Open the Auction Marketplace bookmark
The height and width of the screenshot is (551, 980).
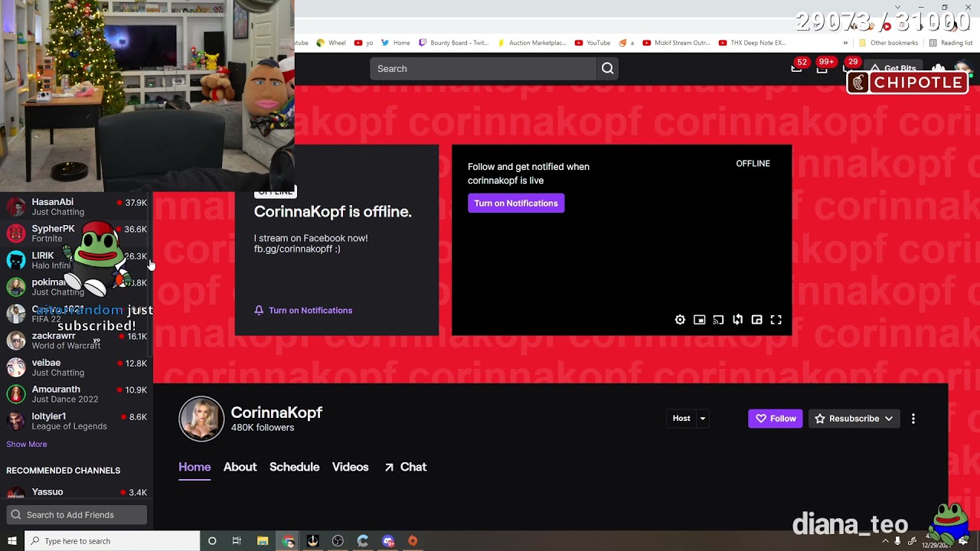pos(531,43)
